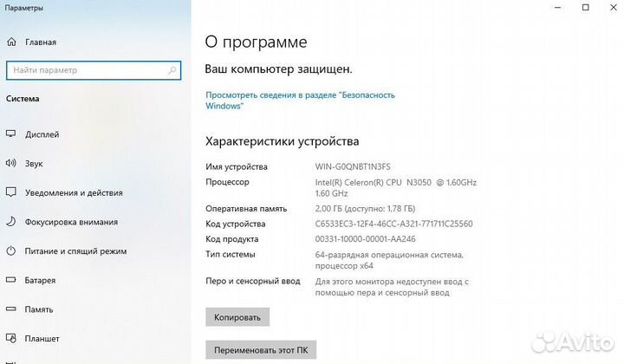Click the Код продукта label
624x364 pixels.
tap(232, 238)
